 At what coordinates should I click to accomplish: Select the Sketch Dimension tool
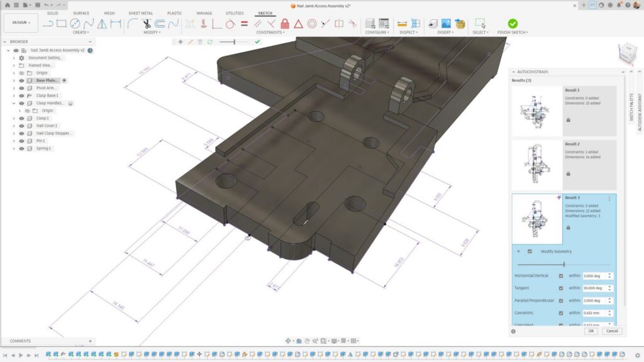click(116, 24)
